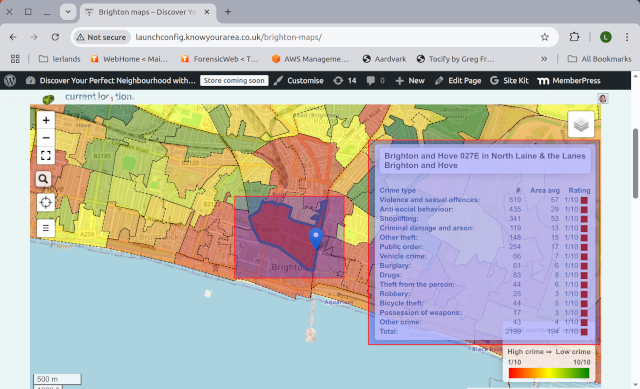
Task: Locate my current position on map
Action: click(46, 202)
